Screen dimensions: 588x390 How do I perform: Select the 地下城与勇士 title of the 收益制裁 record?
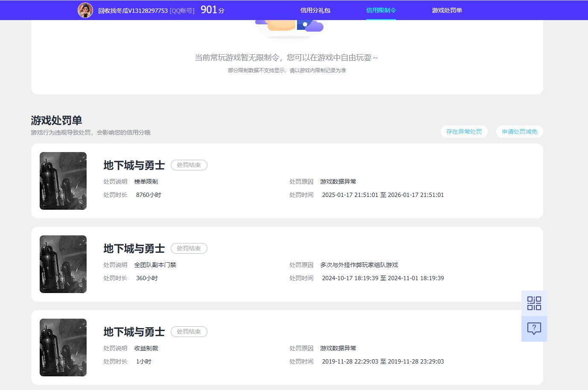coord(134,332)
